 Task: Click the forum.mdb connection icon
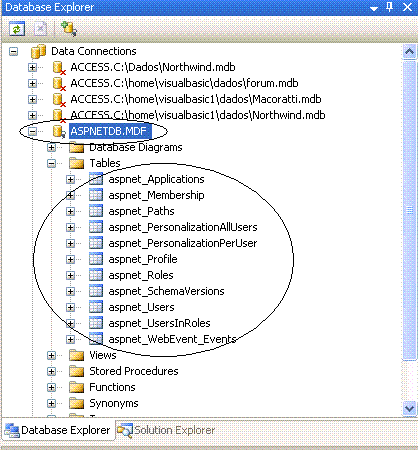coord(59,84)
